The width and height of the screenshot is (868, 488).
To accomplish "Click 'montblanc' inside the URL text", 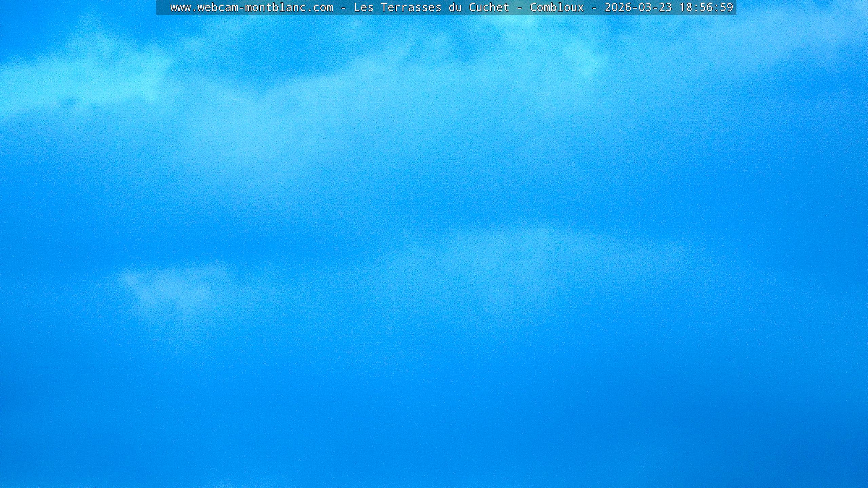I will [275, 7].
